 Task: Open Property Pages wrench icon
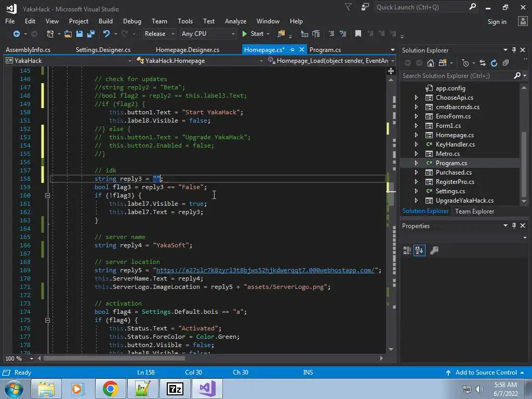pyautogui.click(x=434, y=250)
